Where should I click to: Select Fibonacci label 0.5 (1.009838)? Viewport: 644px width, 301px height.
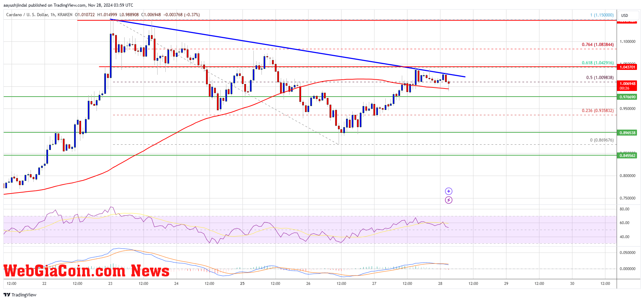[x=600, y=78]
